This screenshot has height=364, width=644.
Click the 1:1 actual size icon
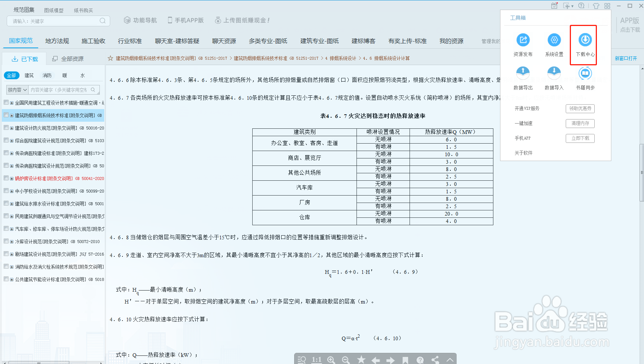point(316,360)
